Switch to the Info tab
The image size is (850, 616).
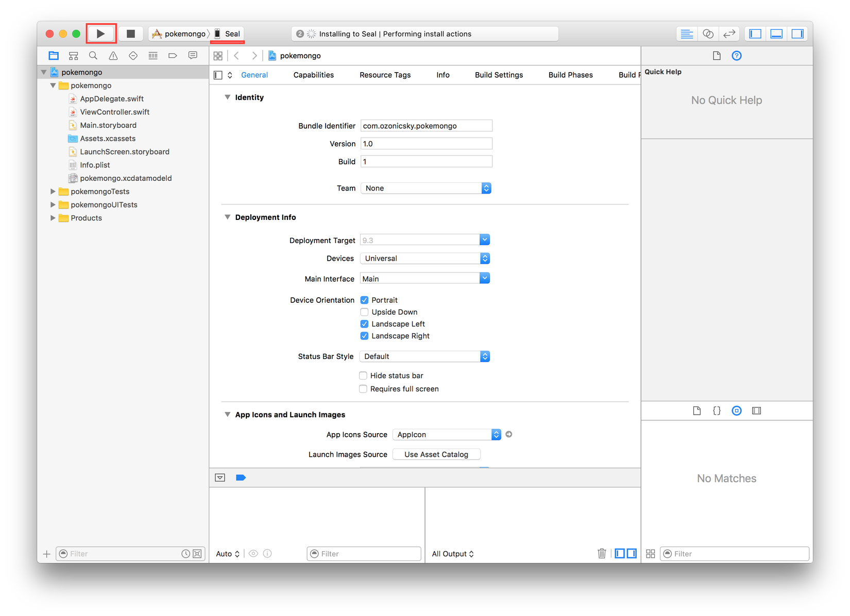click(443, 75)
